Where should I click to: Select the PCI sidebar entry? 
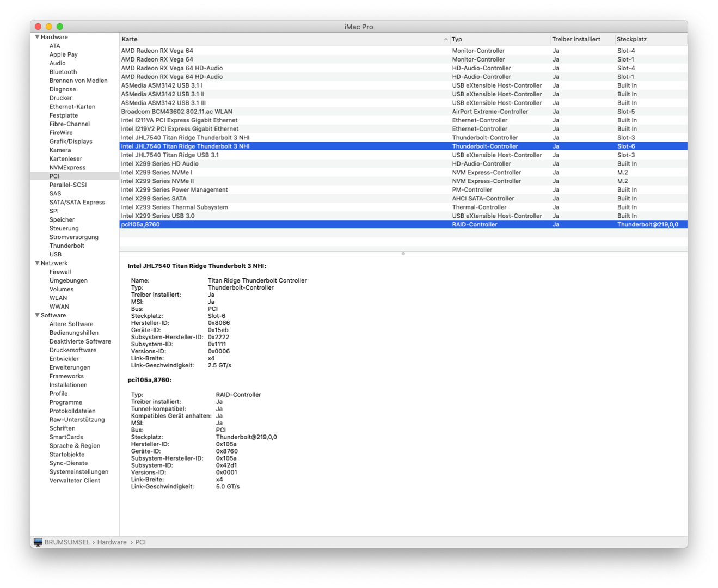click(x=75, y=176)
